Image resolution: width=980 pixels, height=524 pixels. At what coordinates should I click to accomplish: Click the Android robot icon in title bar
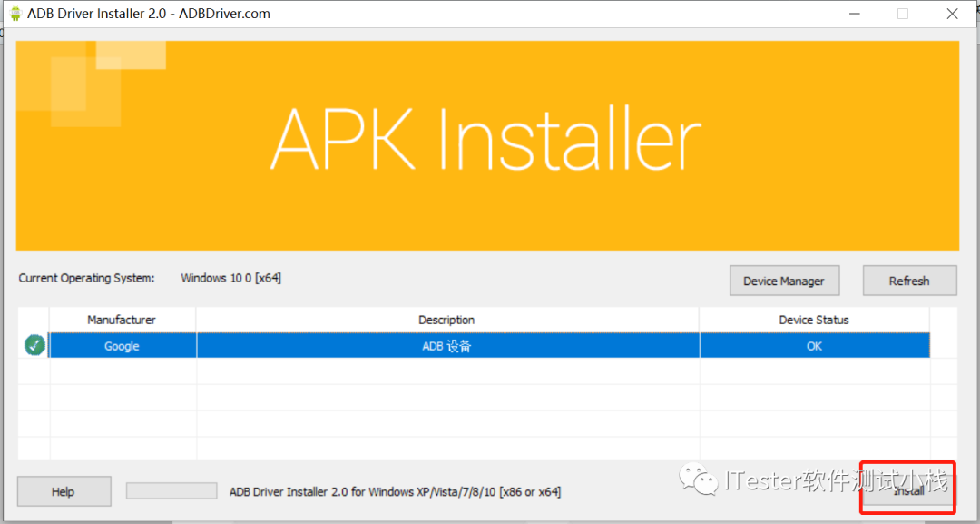coord(15,13)
